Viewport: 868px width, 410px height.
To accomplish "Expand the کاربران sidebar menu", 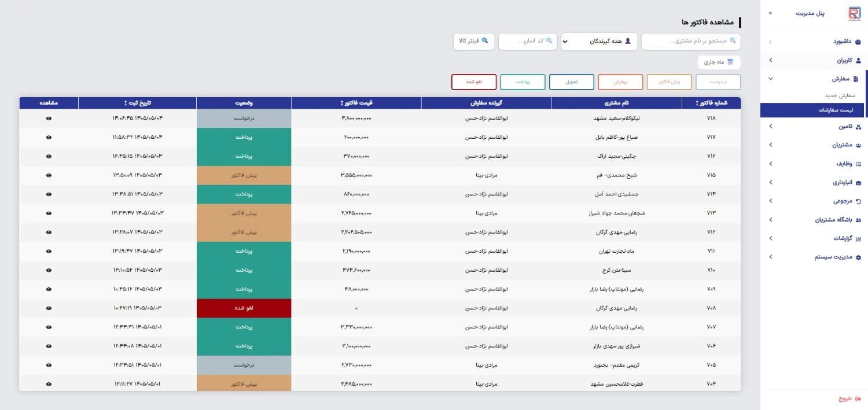I will pyautogui.click(x=814, y=60).
